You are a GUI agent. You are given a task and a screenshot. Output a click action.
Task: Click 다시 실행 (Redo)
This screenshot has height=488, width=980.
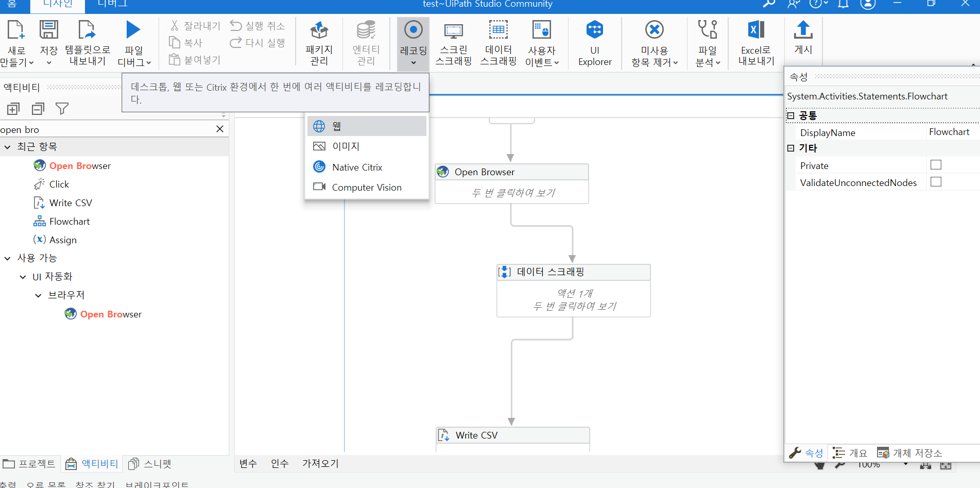coord(257,43)
